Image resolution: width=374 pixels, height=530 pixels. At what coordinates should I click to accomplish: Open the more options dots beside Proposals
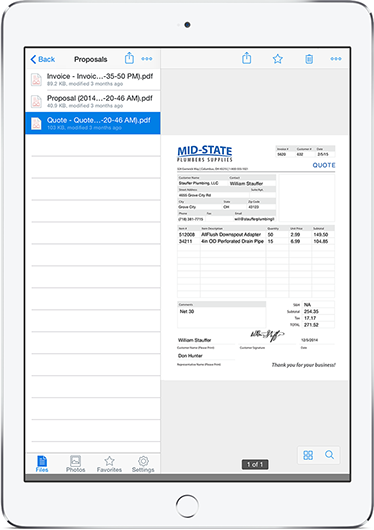pos(147,59)
